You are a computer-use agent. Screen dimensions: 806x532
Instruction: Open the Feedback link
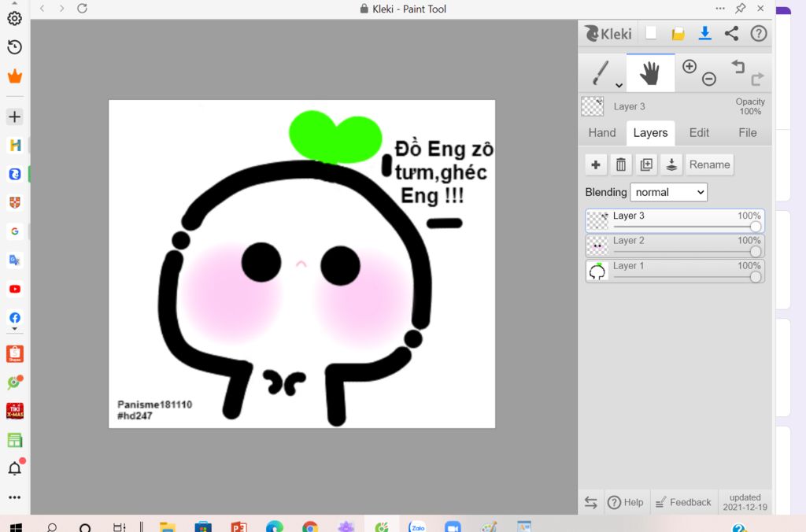tap(684, 502)
